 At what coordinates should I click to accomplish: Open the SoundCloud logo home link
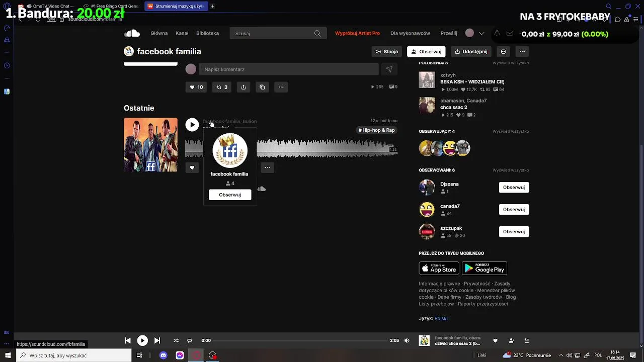[x=132, y=33]
